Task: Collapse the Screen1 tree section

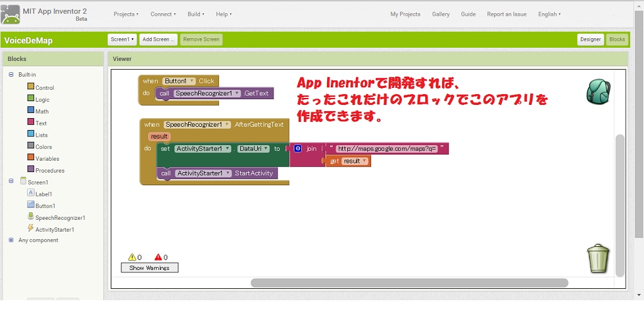Action: coord(11,181)
